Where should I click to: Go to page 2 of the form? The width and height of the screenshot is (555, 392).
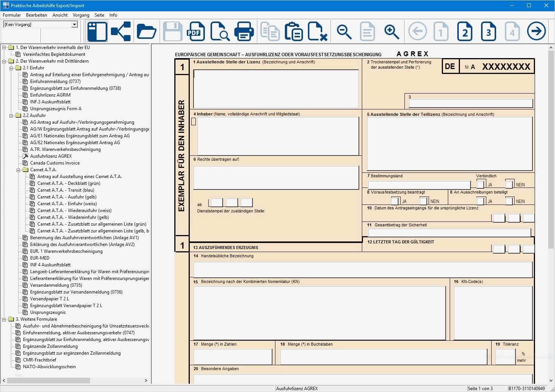(464, 31)
